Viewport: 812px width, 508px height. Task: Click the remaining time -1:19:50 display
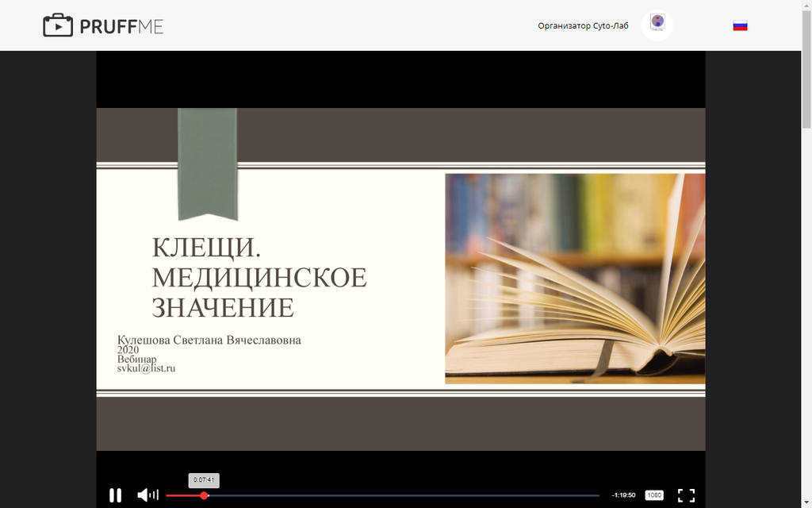(623, 495)
